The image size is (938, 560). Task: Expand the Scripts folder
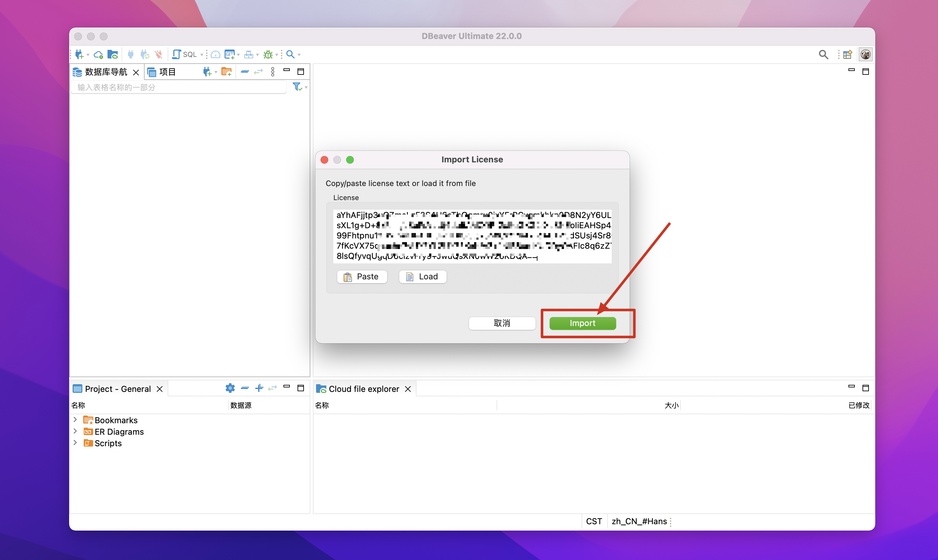pyautogui.click(x=75, y=443)
